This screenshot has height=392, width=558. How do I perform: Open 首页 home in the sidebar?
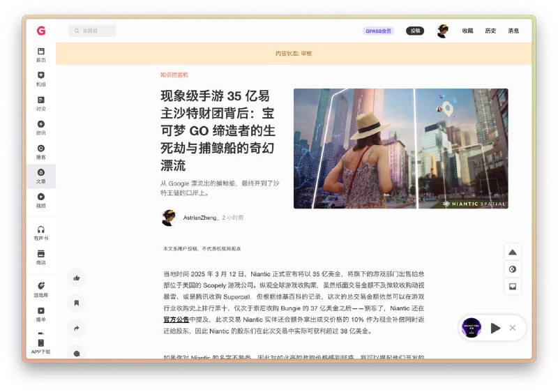click(41, 55)
